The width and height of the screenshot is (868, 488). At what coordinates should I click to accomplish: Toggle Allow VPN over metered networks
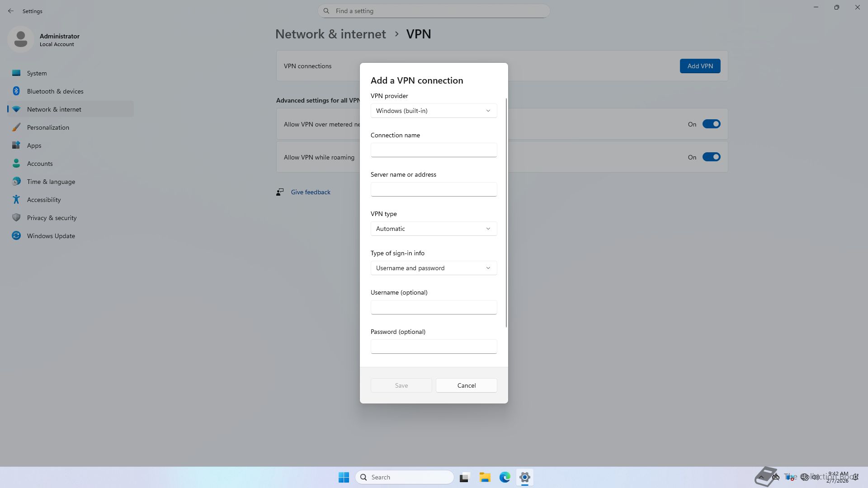click(711, 124)
